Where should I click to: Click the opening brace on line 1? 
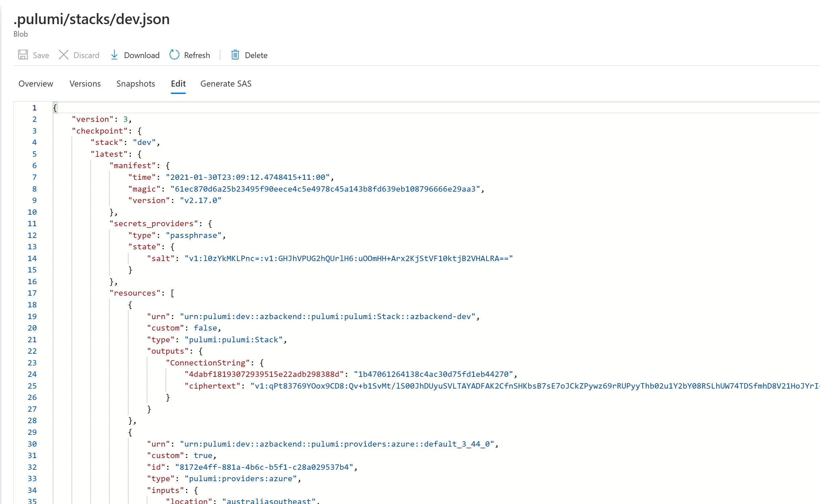tap(55, 108)
